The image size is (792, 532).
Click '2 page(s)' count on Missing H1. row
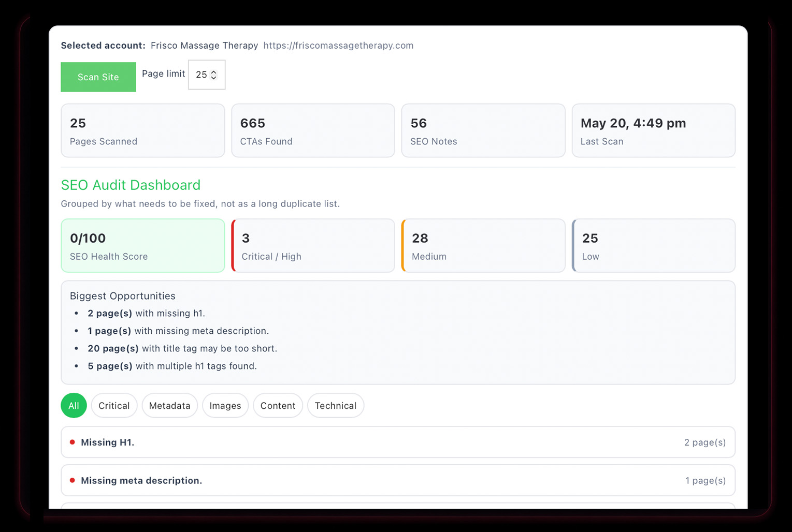pos(705,442)
